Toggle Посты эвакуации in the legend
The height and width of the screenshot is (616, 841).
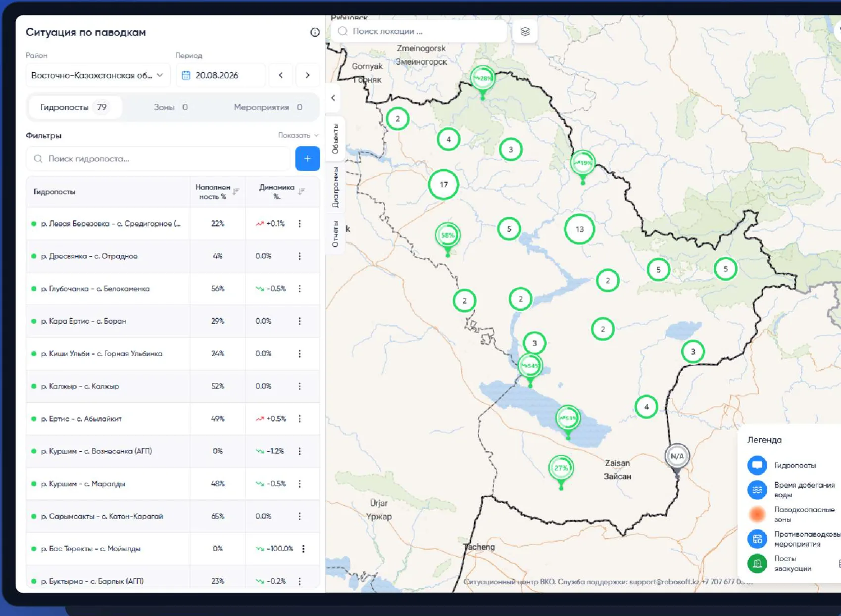757,564
